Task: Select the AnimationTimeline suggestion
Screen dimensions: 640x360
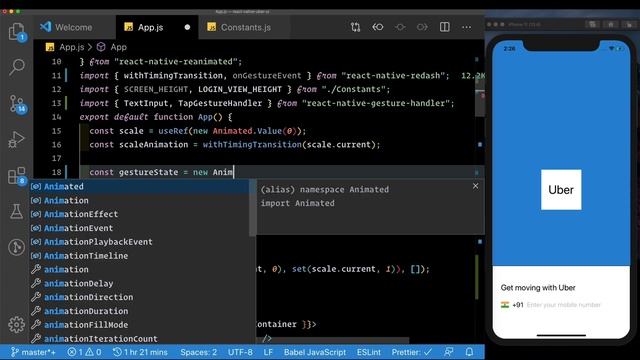Action: pos(140,256)
